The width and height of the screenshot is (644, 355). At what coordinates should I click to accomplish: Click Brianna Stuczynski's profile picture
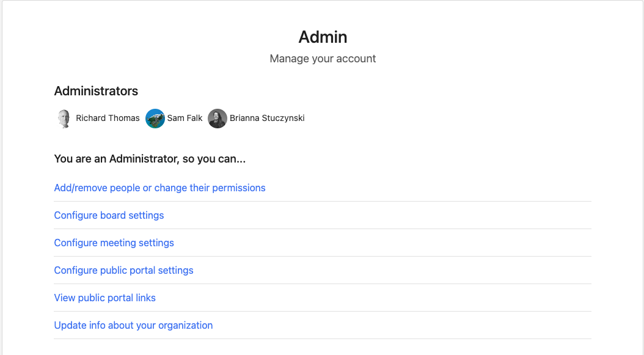218,119
